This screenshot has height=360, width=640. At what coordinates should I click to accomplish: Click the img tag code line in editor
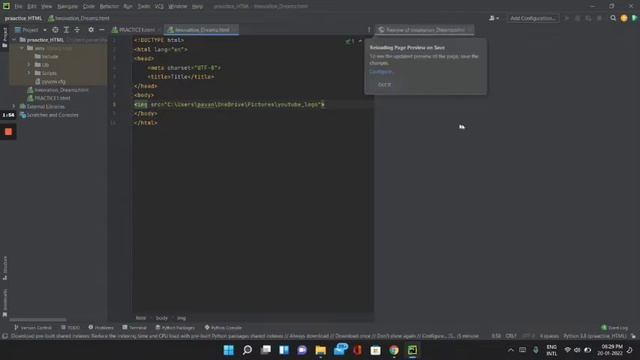pos(229,104)
